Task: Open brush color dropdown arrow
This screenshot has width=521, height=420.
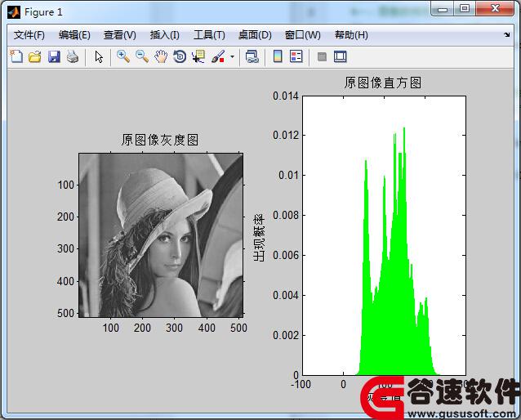Action: click(x=232, y=56)
